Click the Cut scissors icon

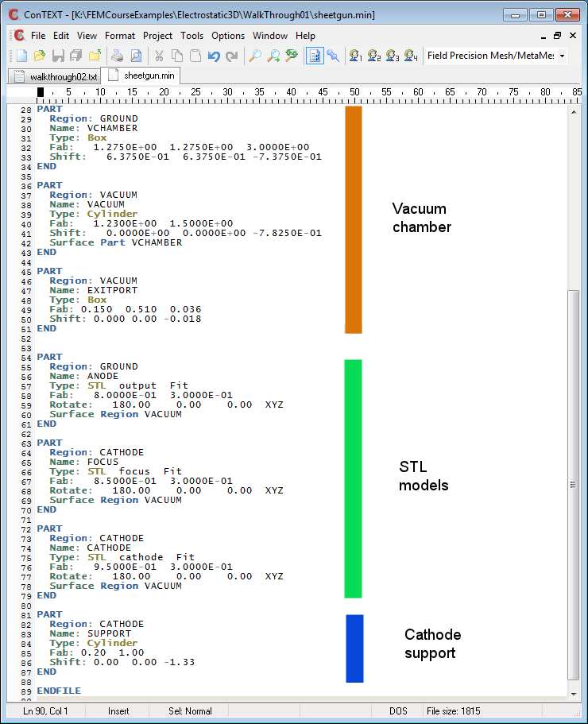(x=159, y=56)
